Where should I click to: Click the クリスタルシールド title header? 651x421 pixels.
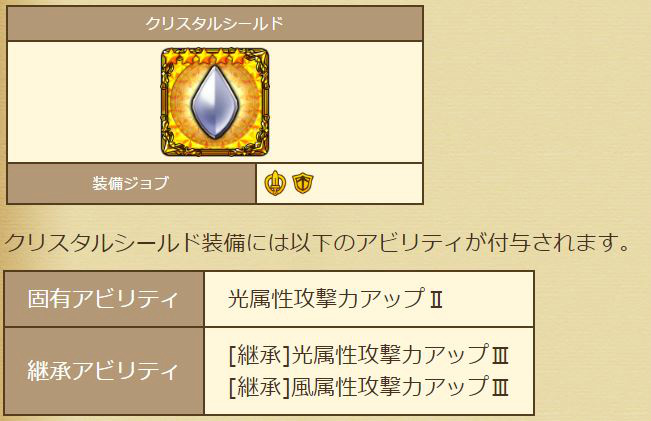(215, 23)
